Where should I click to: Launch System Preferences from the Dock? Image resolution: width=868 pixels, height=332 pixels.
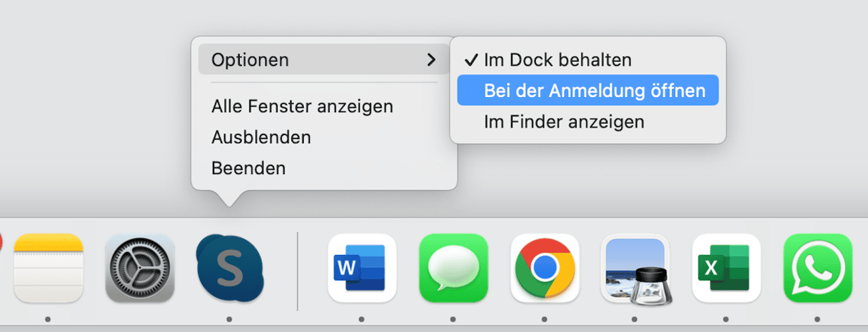(x=140, y=268)
